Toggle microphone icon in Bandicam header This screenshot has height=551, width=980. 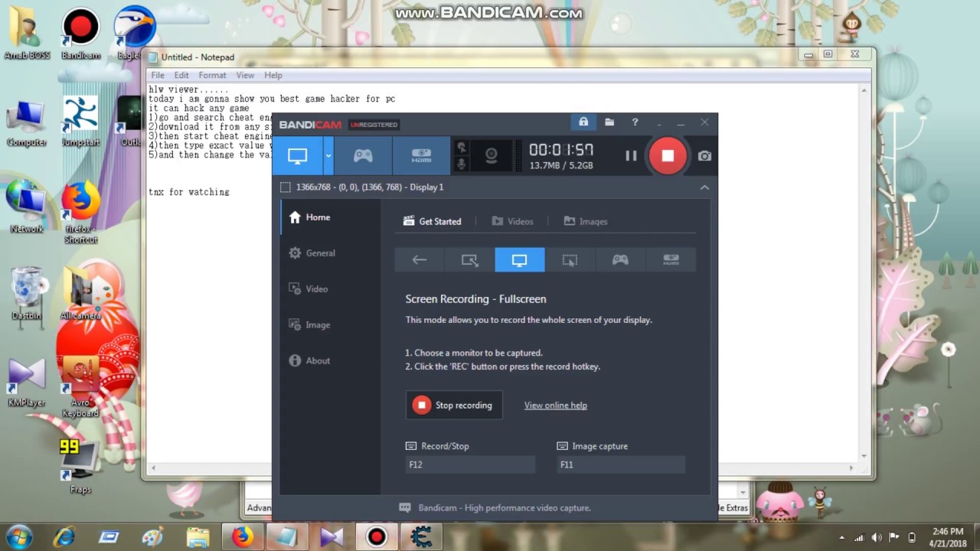pos(461,165)
